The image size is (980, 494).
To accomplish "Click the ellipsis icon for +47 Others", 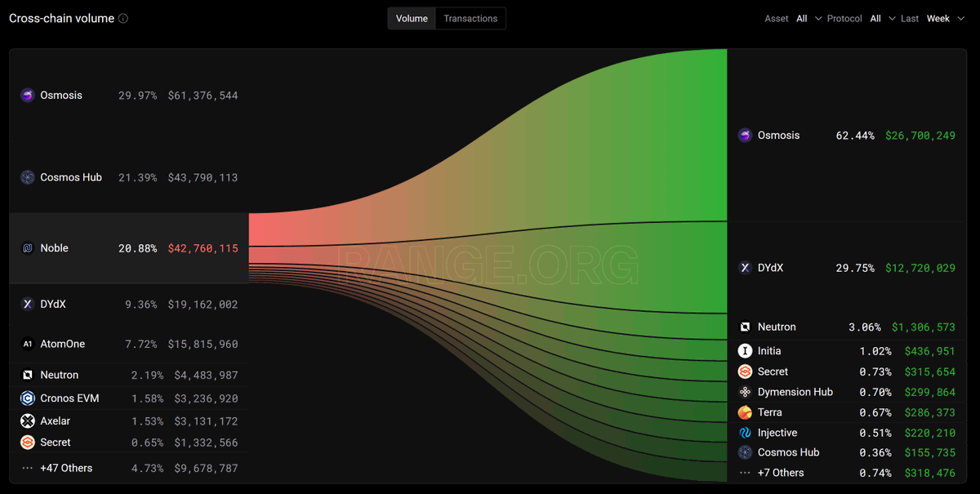I will tap(27, 468).
